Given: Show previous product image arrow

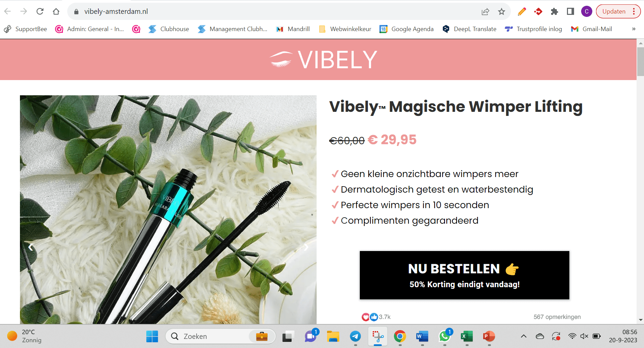Looking at the screenshot, I should point(31,247).
